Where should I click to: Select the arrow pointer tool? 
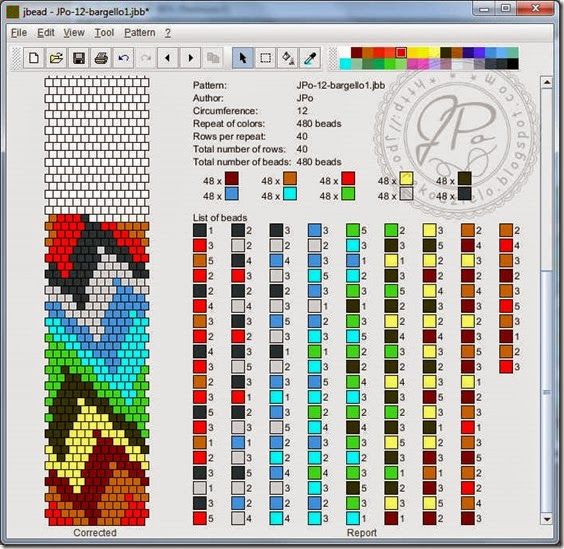[243, 58]
